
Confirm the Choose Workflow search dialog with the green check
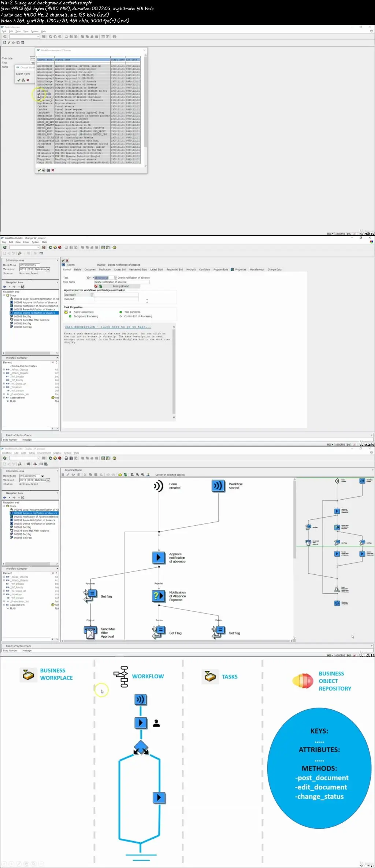(19, 80)
